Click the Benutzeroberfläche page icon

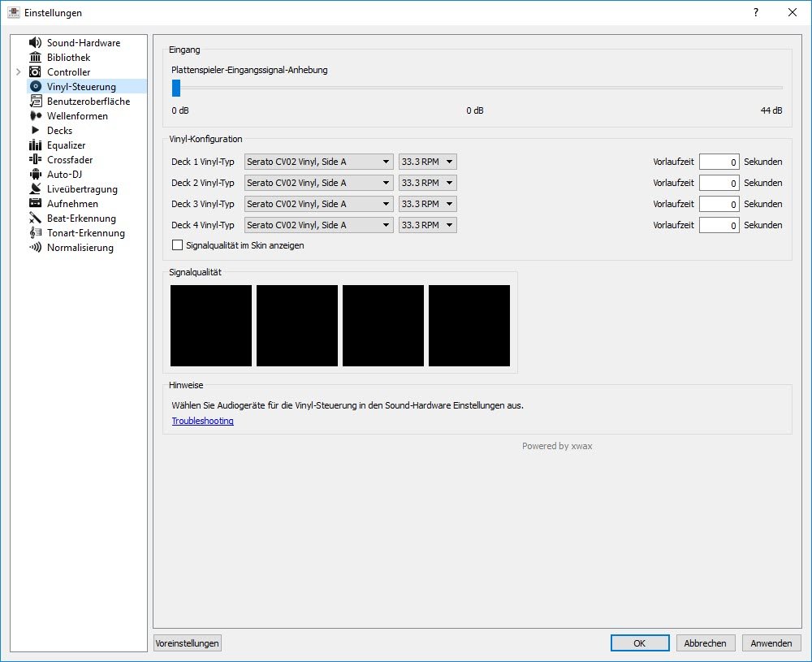click(35, 101)
